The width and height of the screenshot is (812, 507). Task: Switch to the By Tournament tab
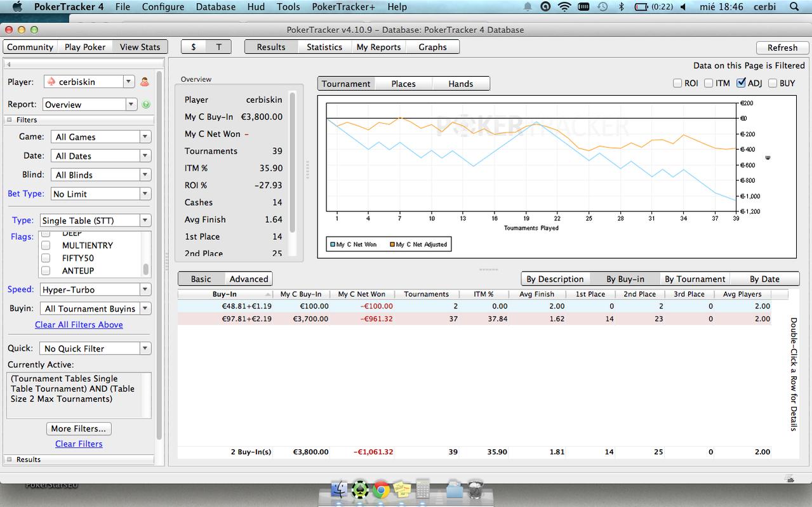pos(695,279)
